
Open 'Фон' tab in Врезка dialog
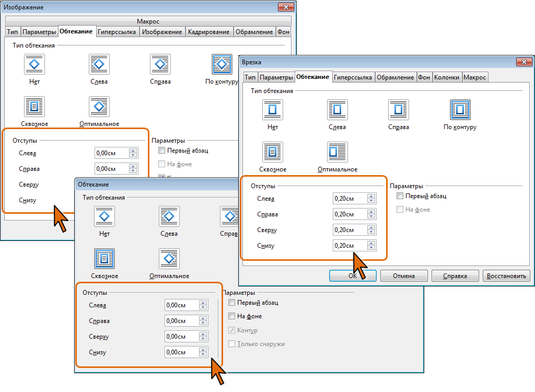tap(424, 77)
